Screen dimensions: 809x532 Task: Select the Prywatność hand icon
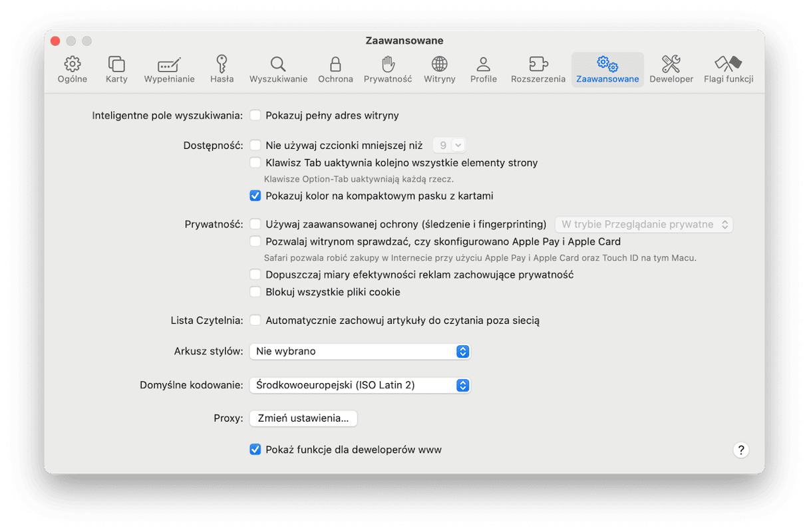coord(388,65)
